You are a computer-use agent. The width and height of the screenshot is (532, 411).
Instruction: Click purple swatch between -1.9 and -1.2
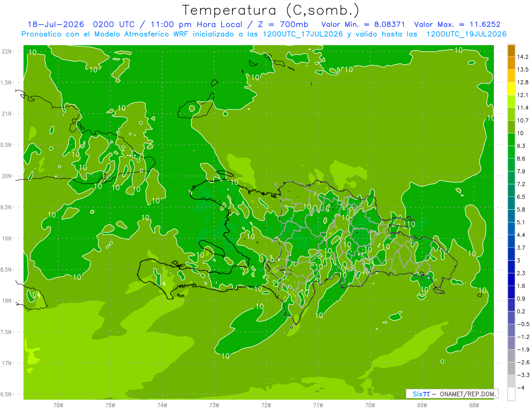511,343
